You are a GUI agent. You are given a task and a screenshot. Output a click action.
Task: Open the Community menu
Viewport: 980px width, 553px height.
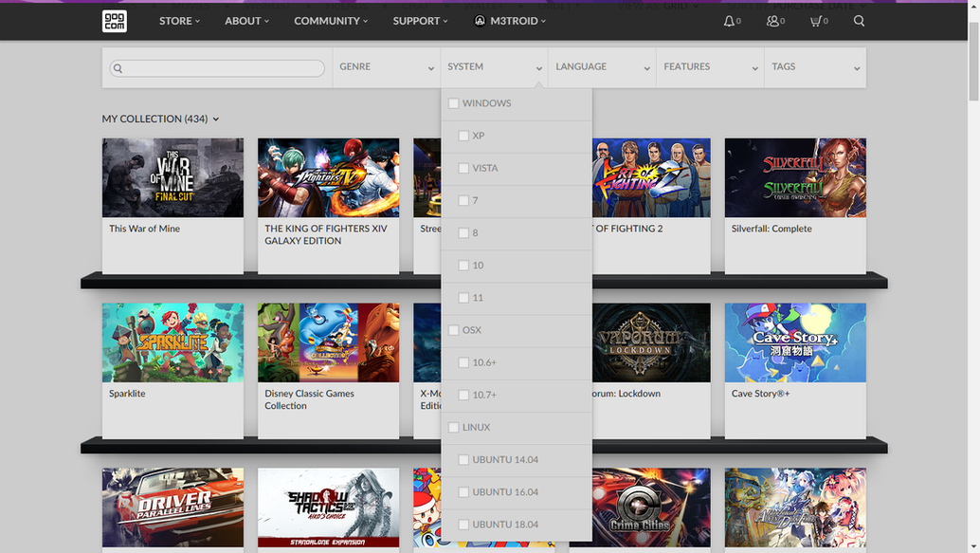click(331, 21)
